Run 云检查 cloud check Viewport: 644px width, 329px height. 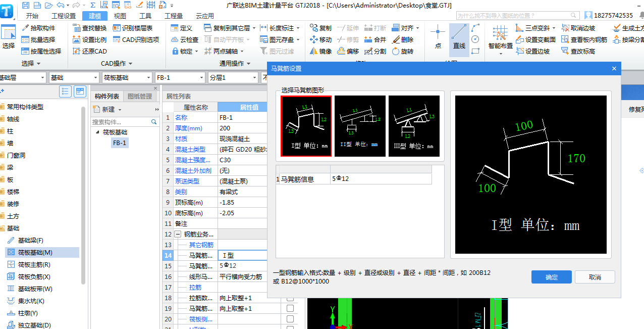(x=184, y=39)
